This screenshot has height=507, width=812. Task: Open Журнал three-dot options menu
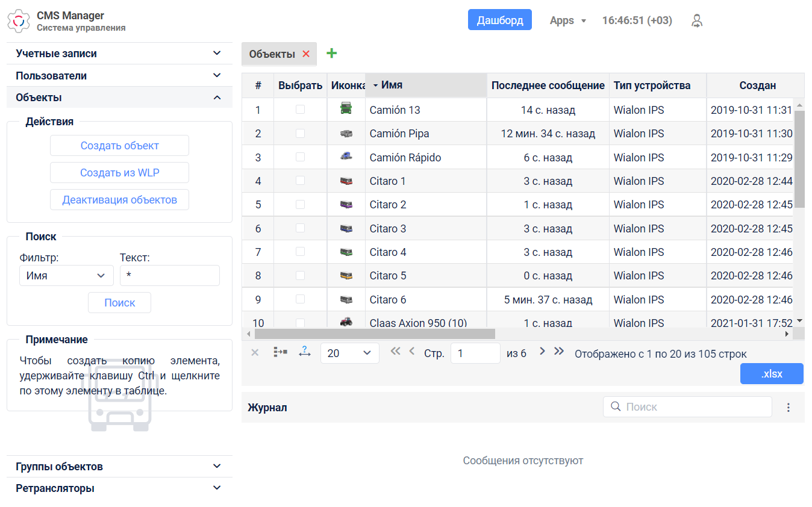pos(789,408)
